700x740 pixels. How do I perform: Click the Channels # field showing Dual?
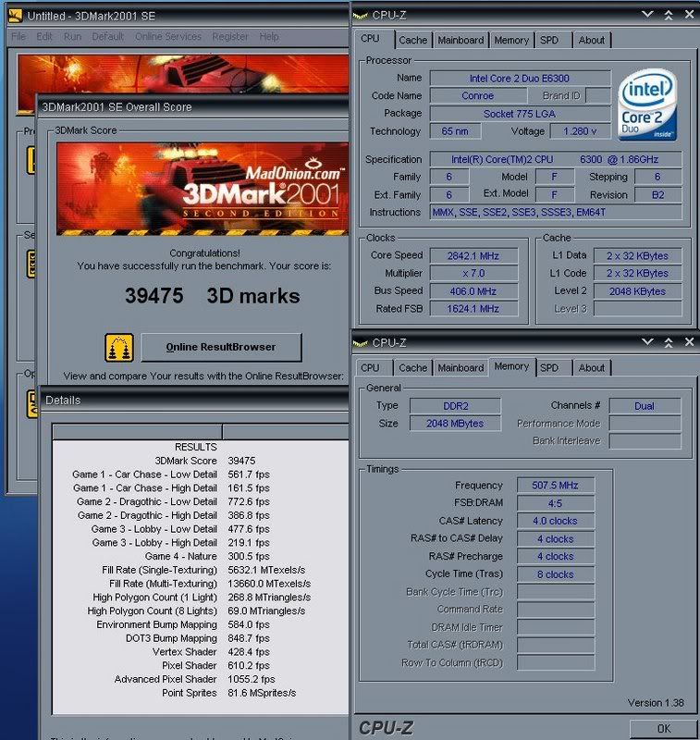(x=645, y=406)
